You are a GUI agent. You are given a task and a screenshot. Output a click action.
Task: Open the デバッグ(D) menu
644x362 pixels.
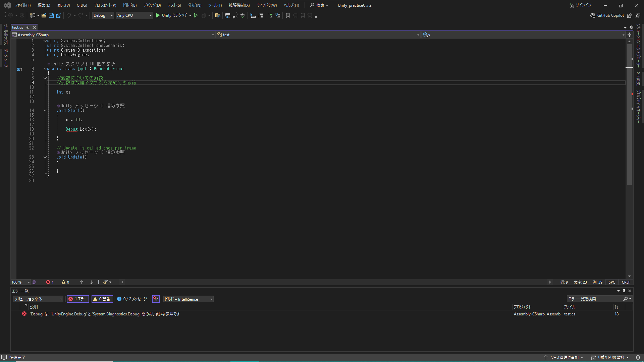(152, 5)
